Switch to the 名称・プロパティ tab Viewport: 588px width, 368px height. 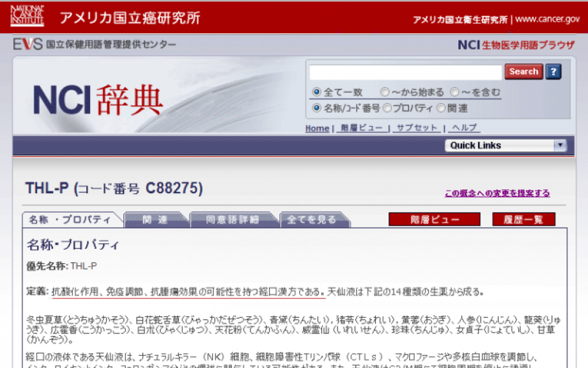point(70,220)
